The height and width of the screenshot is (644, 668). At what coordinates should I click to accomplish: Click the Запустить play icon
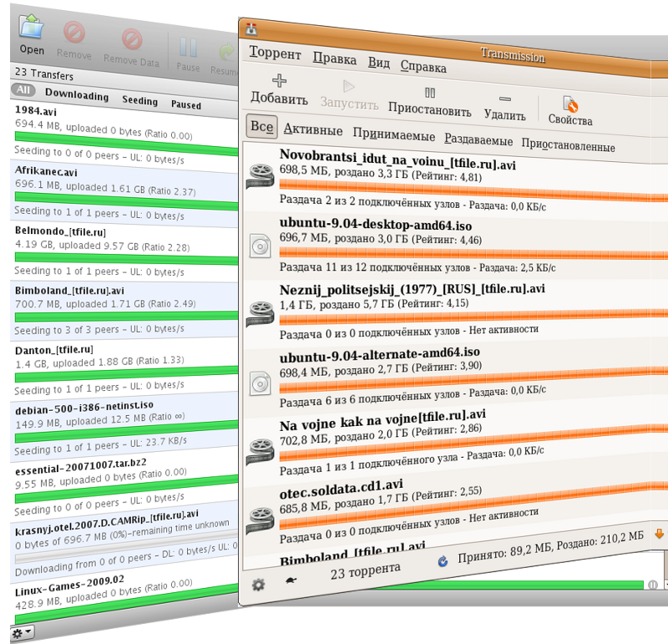[348, 87]
